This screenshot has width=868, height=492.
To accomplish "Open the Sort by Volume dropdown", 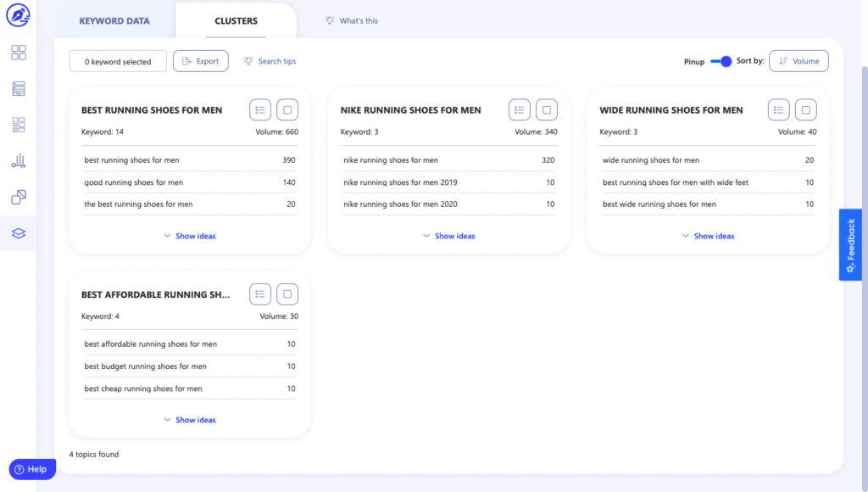I will pyautogui.click(x=798, y=61).
